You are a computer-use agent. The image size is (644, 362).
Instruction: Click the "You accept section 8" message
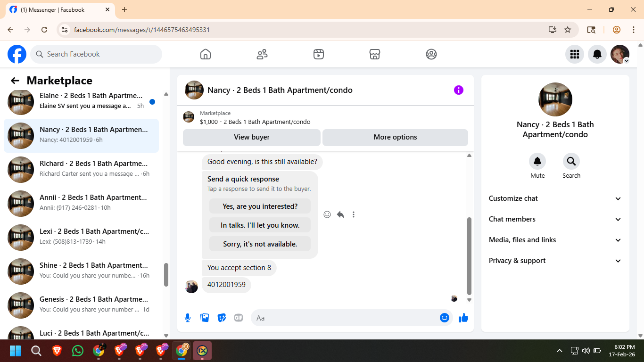pyautogui.click(x=239, y=268)
